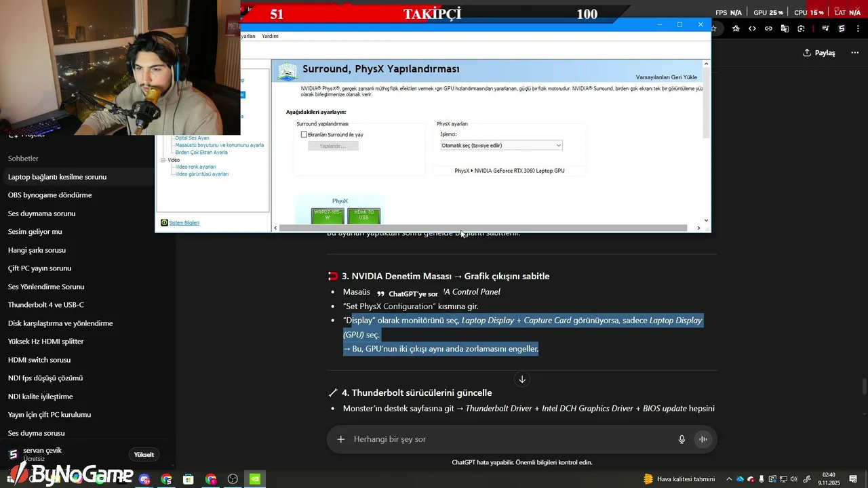The height and width of the screenshot is (488, 868).
Task: Click the disabled Yapılandır button
Action: tap(333, 146)
